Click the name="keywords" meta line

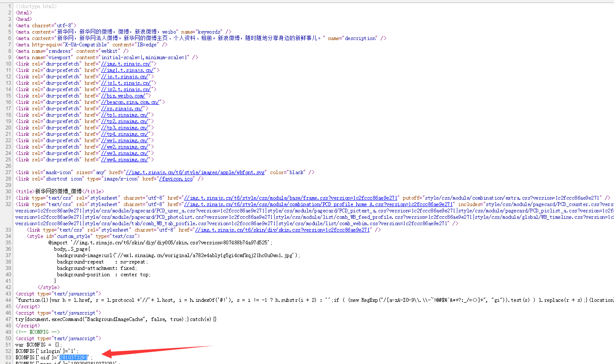[x=123, y=32]
